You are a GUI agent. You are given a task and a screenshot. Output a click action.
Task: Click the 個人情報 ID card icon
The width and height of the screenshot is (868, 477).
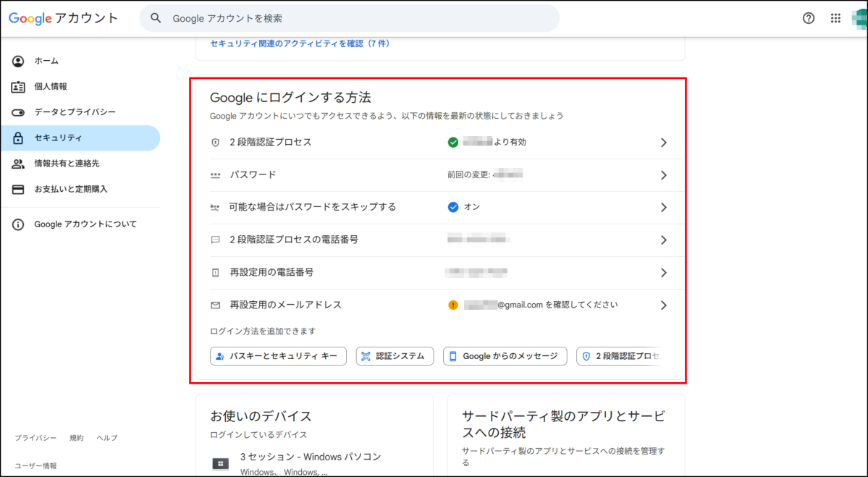[18, 87]
